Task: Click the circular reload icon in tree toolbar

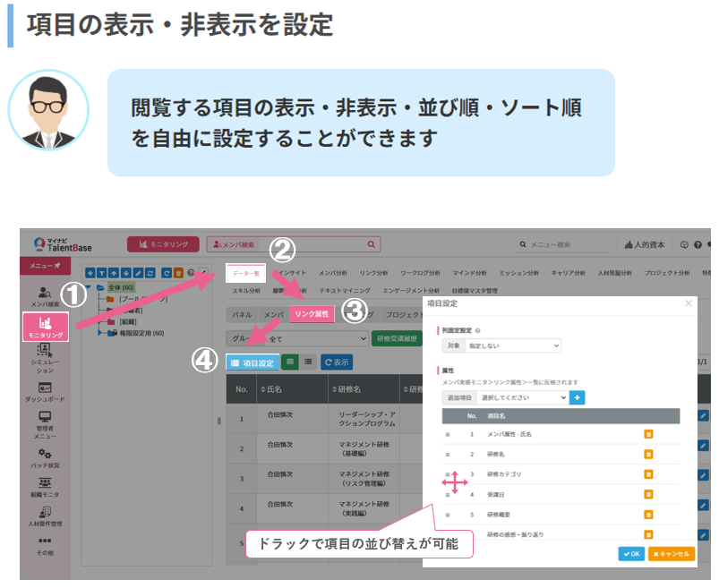Action: 167,273
